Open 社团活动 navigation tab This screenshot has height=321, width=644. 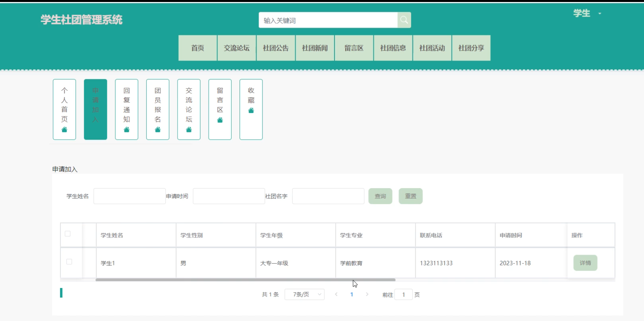pos(432,48)
